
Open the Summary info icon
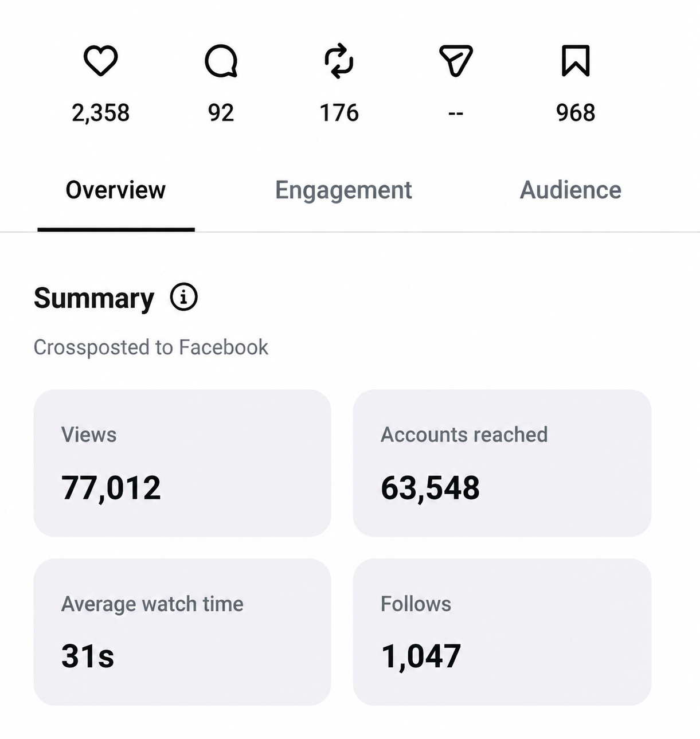pyautogui.click(x=183, y=297)
